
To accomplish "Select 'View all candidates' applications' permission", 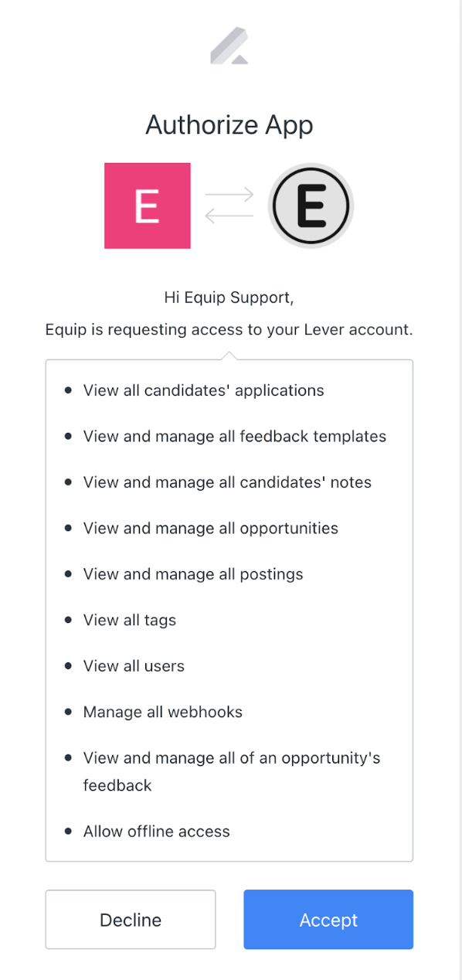I will [x=203, y=390].
